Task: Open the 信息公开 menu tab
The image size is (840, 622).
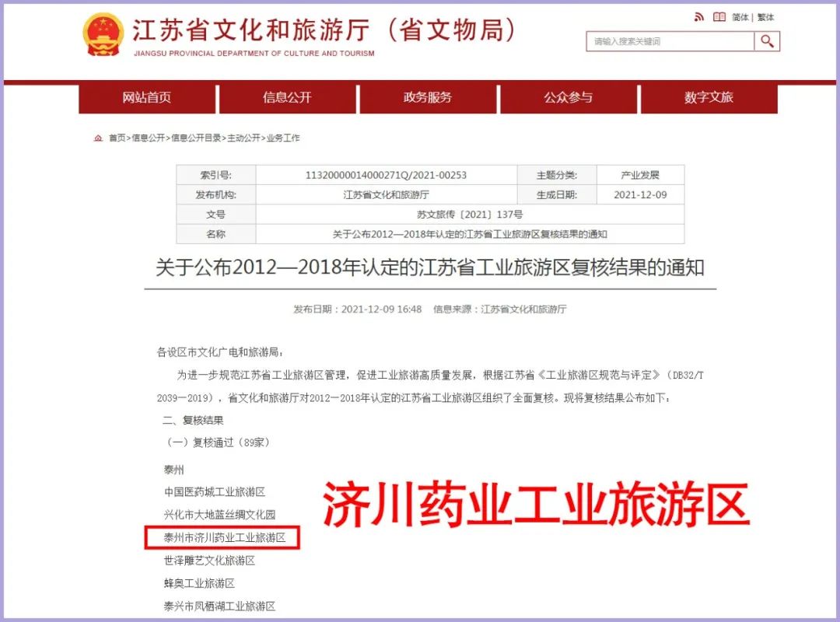Action: point(287,97)
